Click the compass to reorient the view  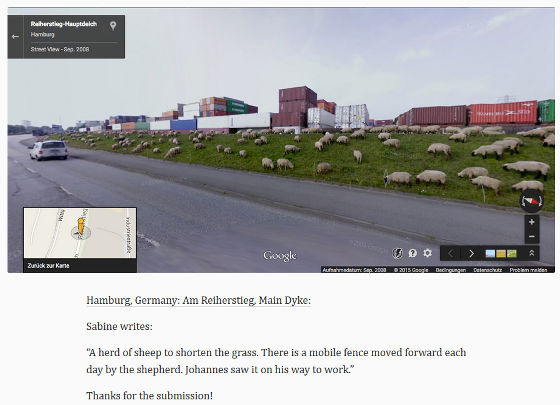[x=531, y=201]
